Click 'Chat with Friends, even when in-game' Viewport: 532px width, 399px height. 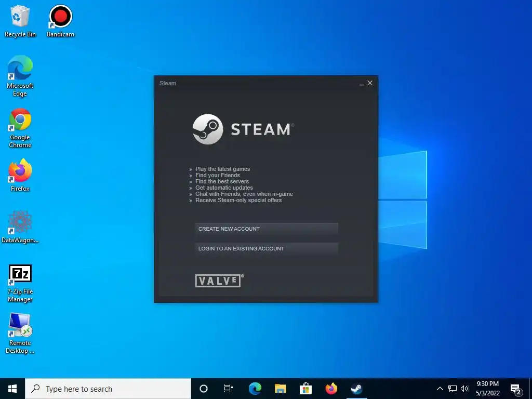click(244, 194)
